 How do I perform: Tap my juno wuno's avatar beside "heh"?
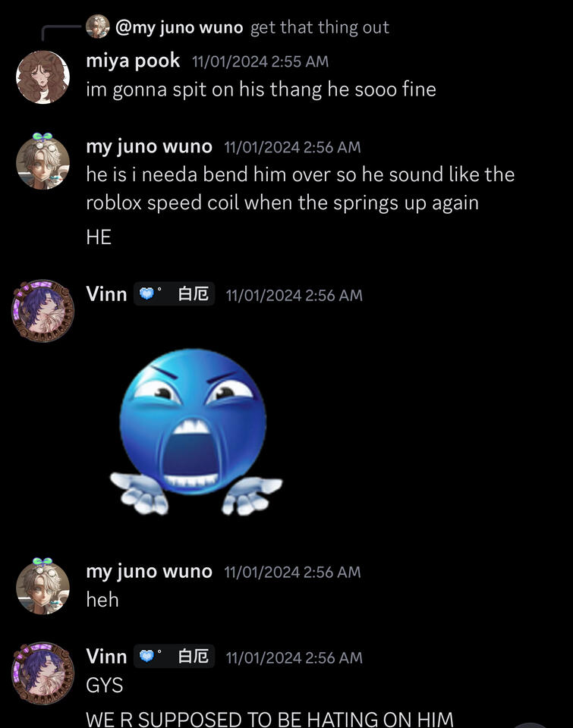point(43,586)
